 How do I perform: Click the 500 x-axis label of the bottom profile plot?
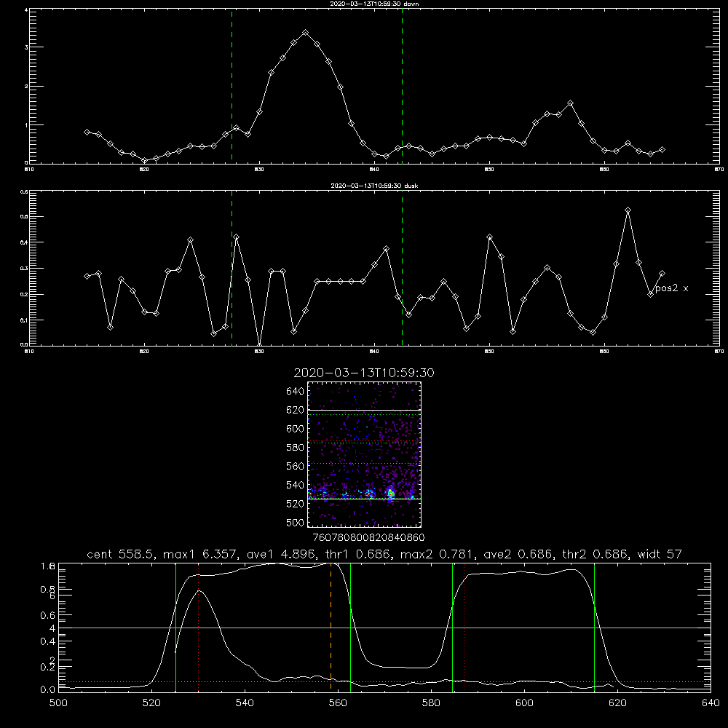(58, 703)
